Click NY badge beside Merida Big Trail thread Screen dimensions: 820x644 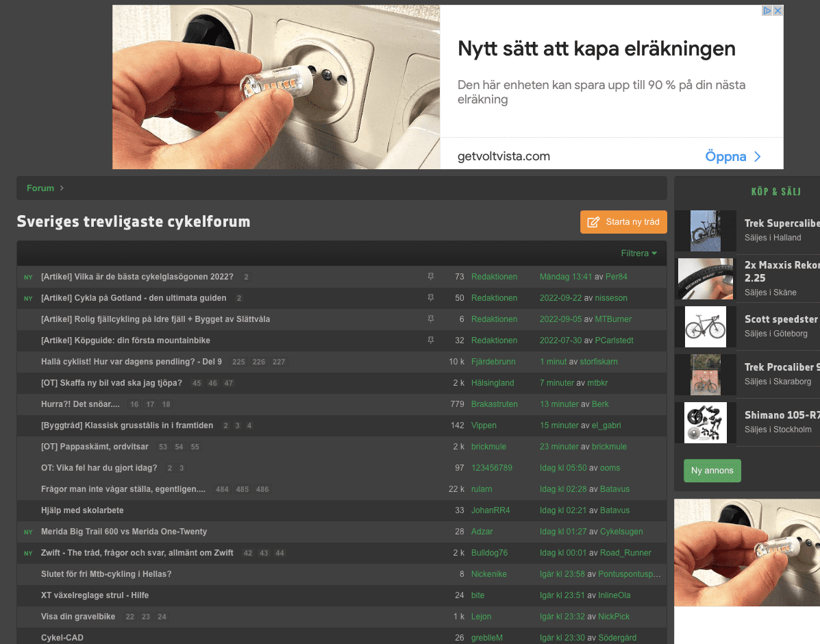(28, 532)
